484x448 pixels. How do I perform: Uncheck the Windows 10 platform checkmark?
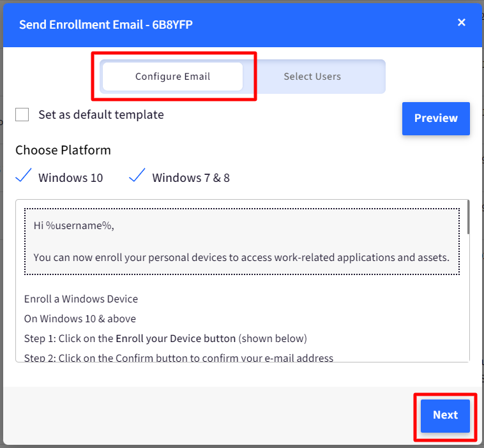click(x=24, y=175)
